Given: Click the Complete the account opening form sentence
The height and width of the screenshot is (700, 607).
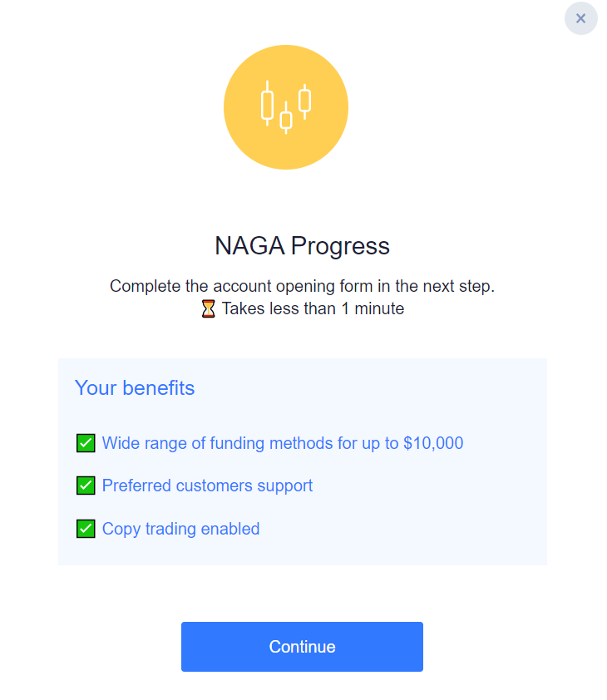Looking at the screenshot, I should coord(302,286).
